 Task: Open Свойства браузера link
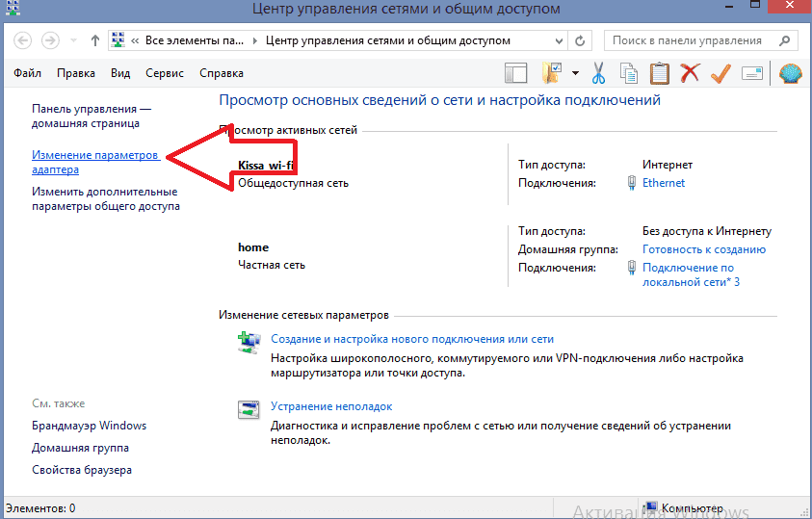pyautogui.click(x=82, y=470)
